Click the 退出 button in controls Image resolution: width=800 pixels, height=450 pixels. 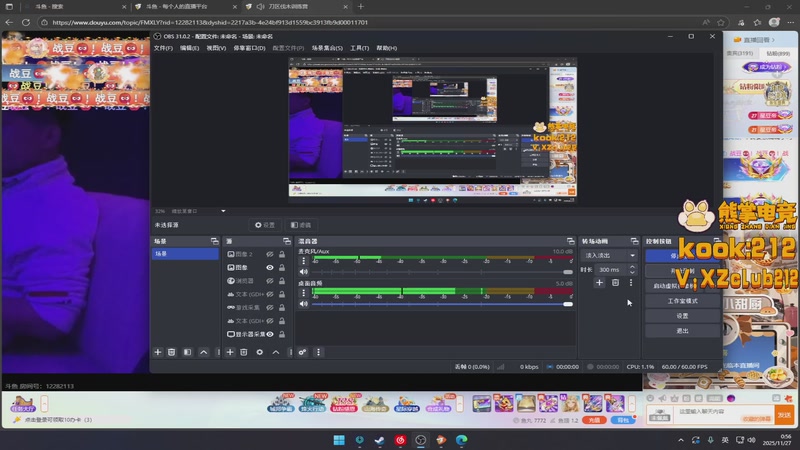click(x=682, y=330)
